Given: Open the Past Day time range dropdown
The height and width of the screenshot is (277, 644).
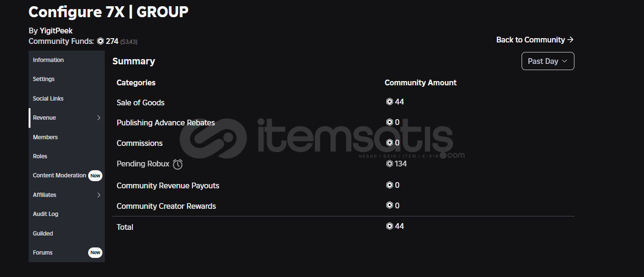Looking at the screenshot, I should click(548, 61).
